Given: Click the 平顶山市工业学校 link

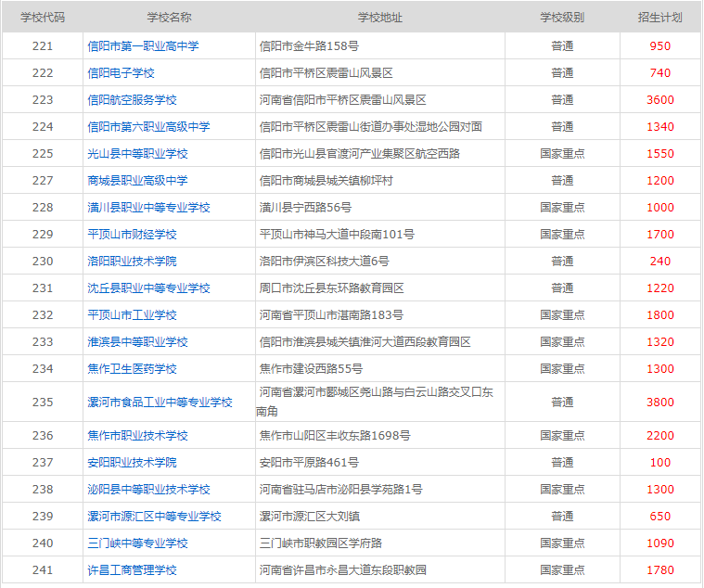Looking at the screenshot, I should (132, 314).
